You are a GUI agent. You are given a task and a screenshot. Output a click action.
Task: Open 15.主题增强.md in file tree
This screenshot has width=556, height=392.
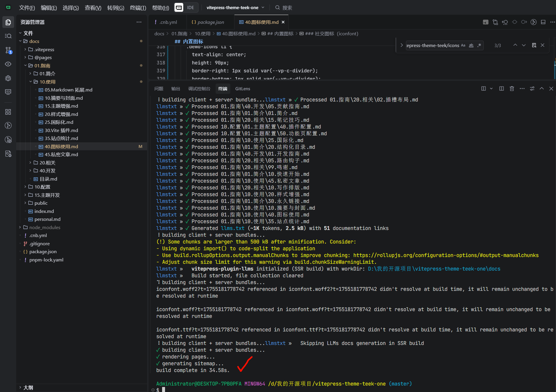61,106
